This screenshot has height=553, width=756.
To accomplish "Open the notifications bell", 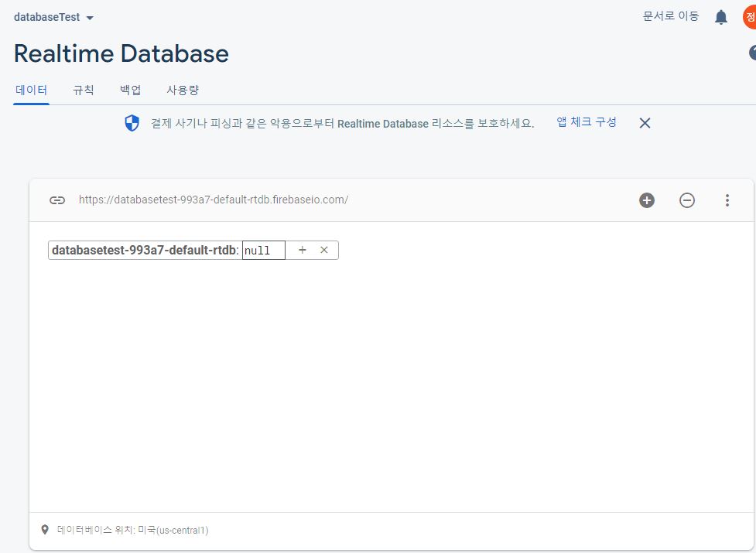I will pos(721,17).
